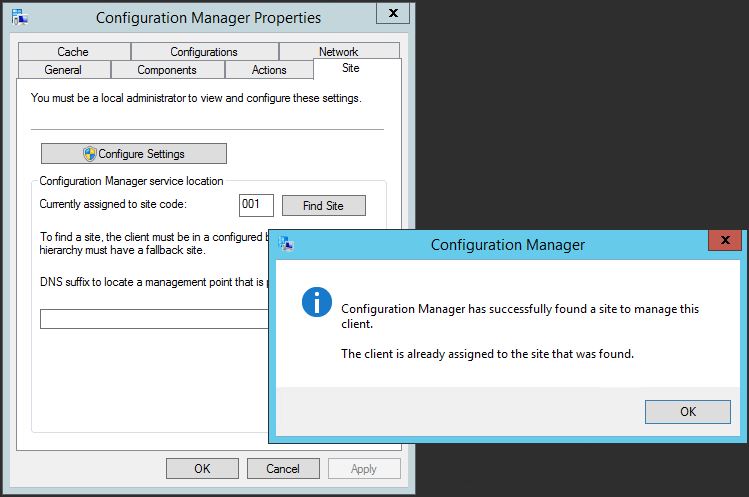Click the 'To find a site' help text
Image resolution: width=749 pixels, height=497 pixels.
tap(154, 243)
